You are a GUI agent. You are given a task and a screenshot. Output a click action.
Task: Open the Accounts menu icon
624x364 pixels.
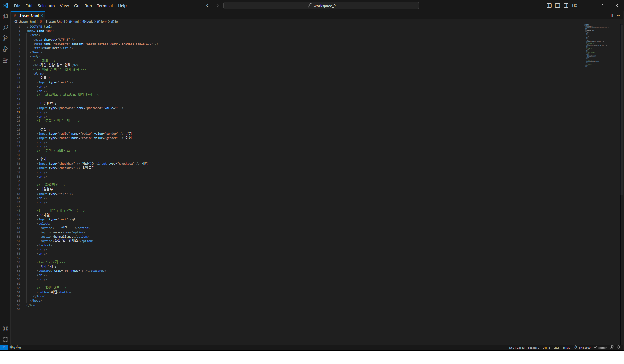5,329
